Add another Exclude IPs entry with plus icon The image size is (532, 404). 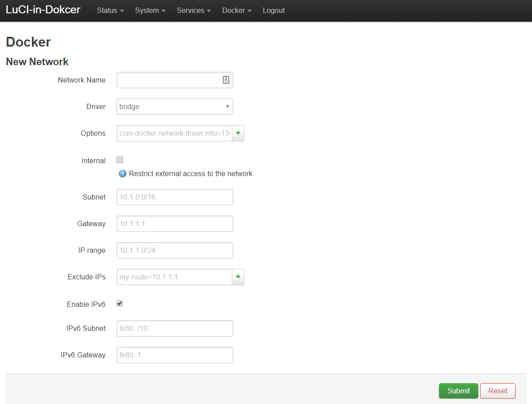tap(238, 277)
